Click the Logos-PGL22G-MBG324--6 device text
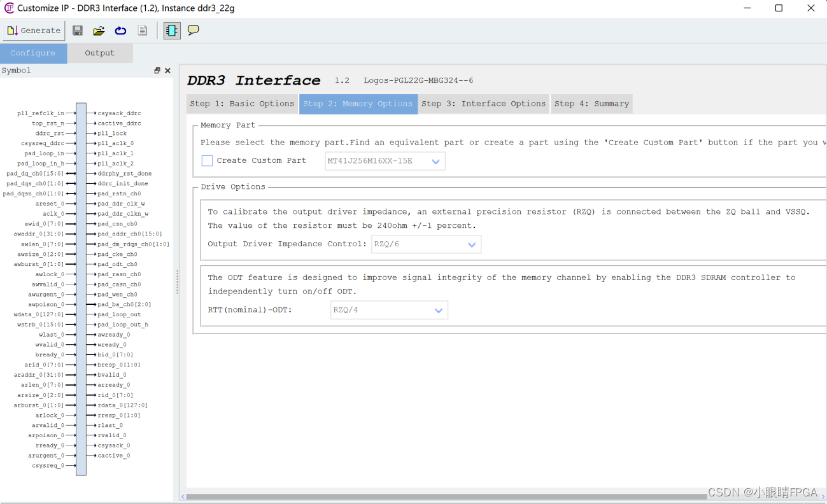The height and width of the screenshot is (504, 827). tap(418, 81)
